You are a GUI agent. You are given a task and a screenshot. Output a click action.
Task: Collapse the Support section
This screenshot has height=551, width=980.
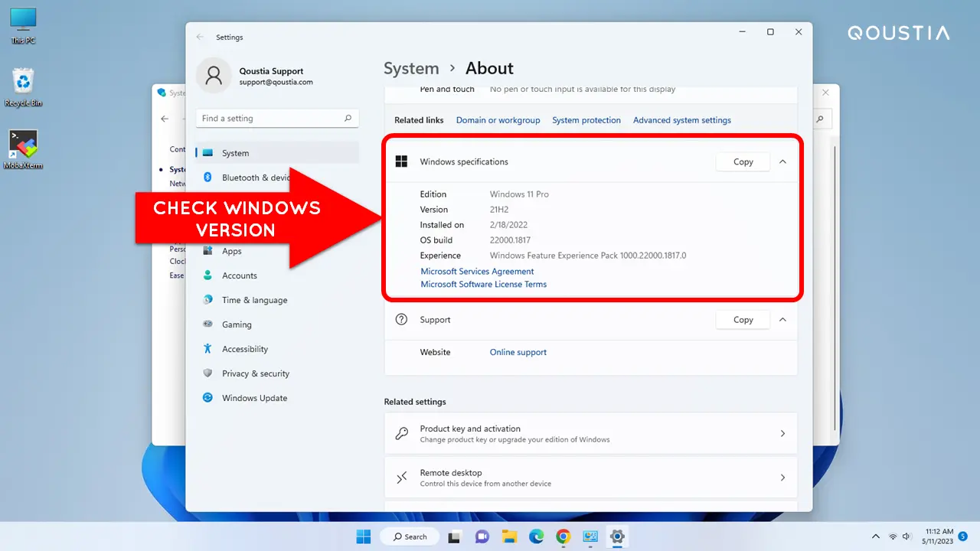[x=782, y=320]
